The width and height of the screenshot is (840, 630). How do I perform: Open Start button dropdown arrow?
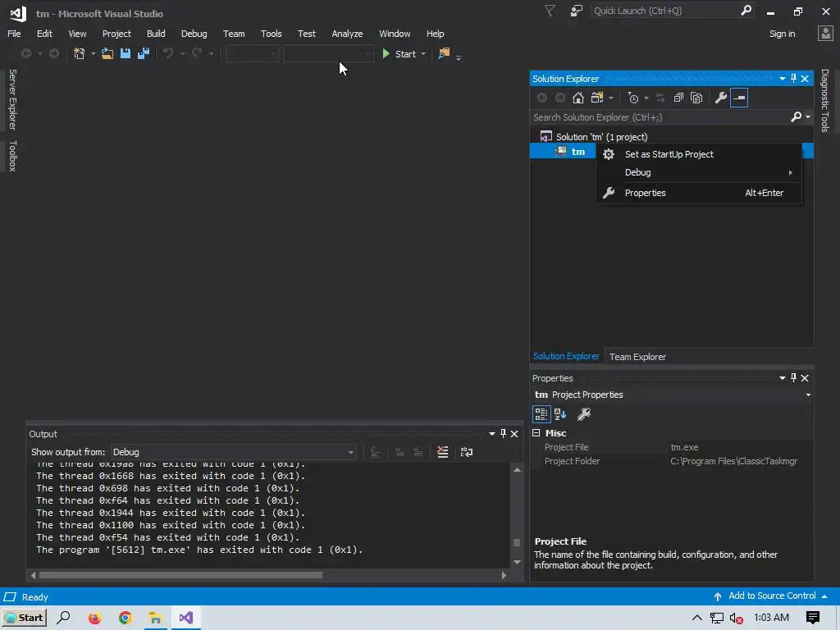click(423, 53)
